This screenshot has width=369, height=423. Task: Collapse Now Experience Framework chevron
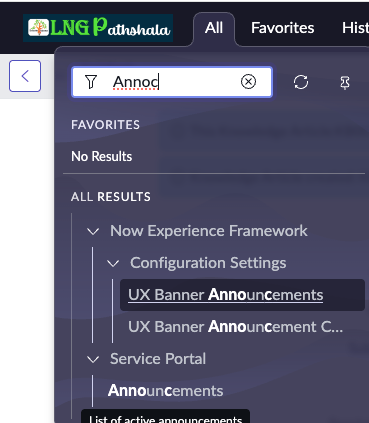93,231
